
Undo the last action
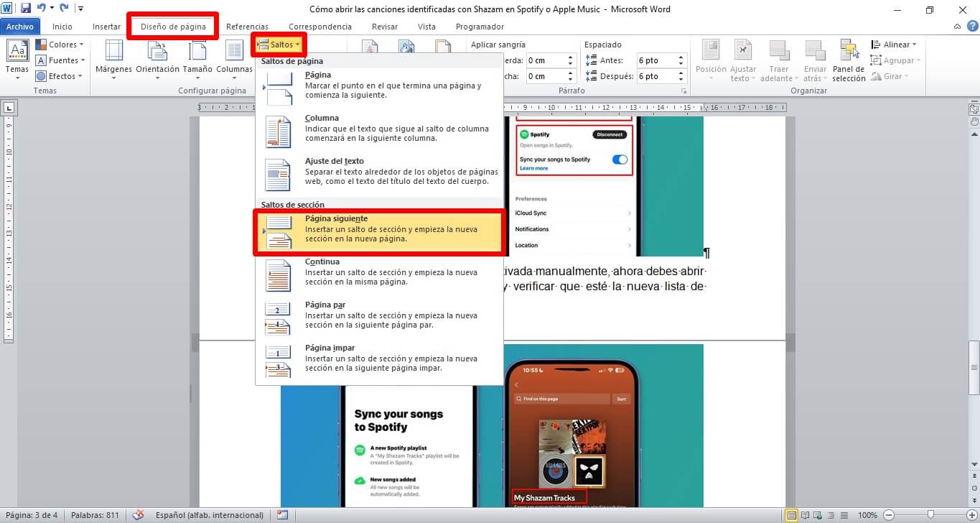coord(41,9)
